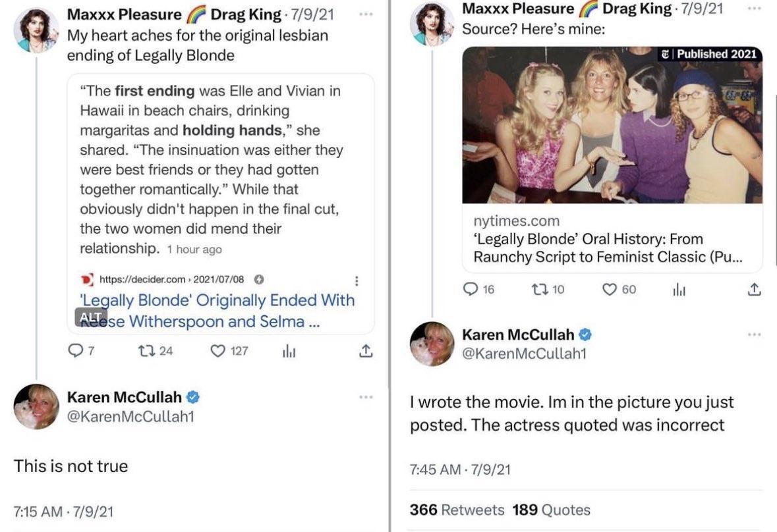Share the 'Source? Here's mine' tweet

(755, 289)
